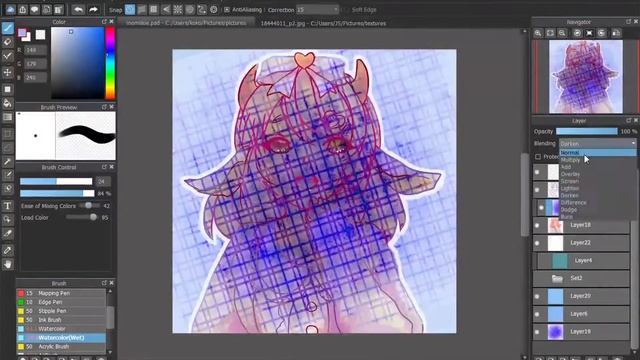Choose Overlay blending mode
The image size is (640, 360).
pos(598,174)
